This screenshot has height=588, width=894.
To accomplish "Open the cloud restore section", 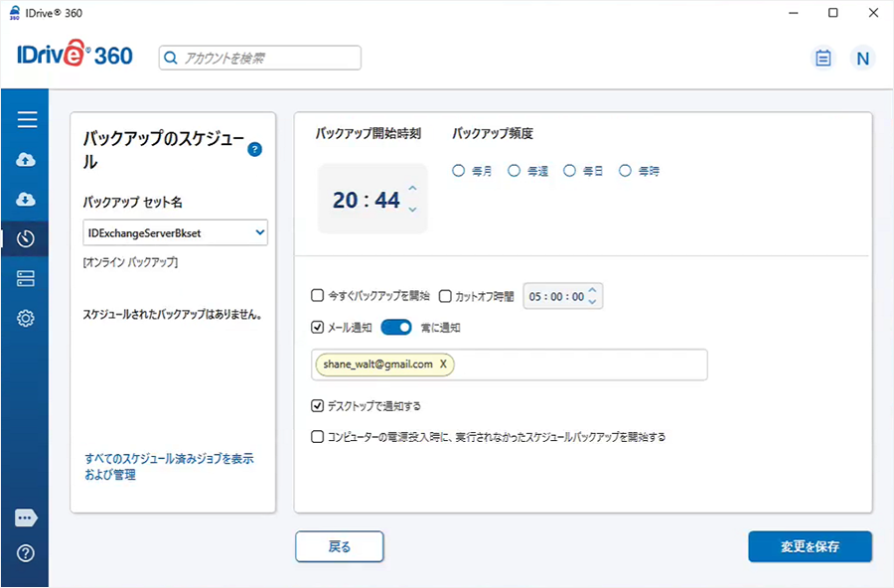I will click(x=27, y=200).
